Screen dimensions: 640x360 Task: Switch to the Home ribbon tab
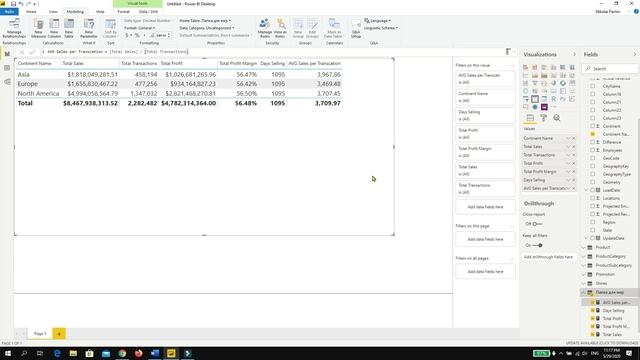[31, 11]
